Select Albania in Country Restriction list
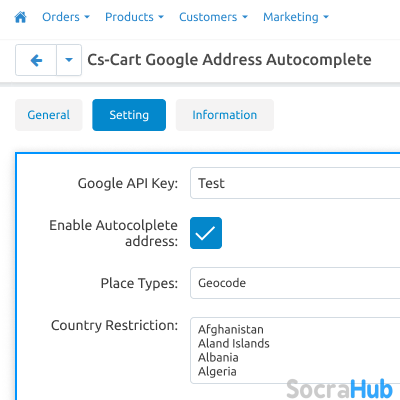The image size is (400, 400). pos(218,357)
